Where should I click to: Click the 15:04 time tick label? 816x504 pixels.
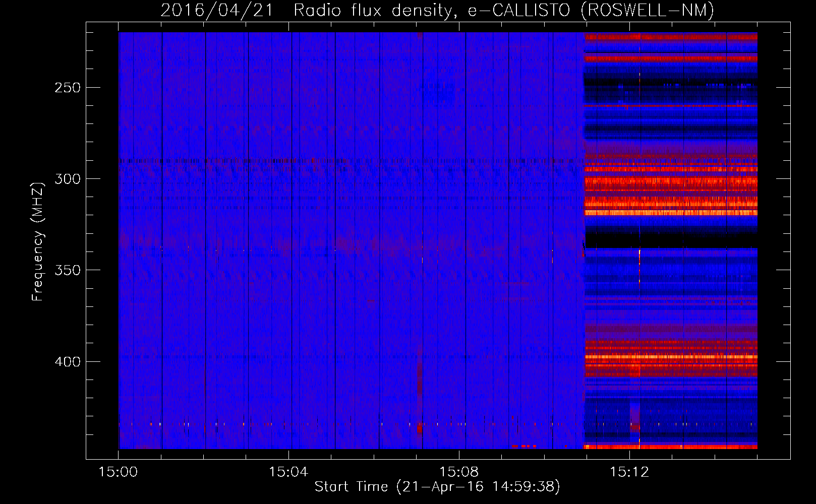288,472
